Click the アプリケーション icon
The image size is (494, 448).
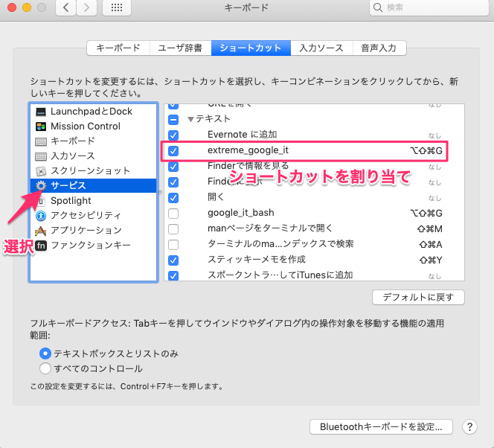pyautogui.click(x=41, y=231)
